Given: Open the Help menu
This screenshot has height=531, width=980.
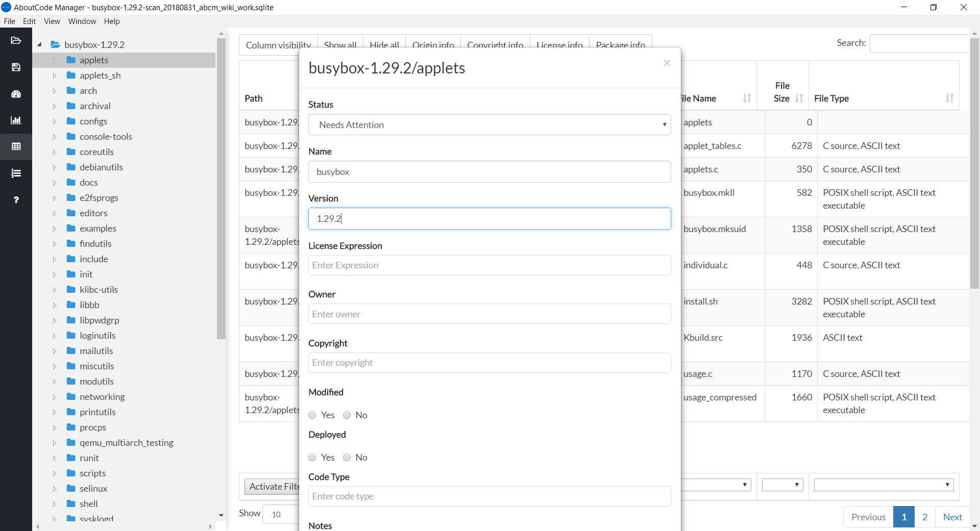Looking at the screenshot, I should 112,21.
